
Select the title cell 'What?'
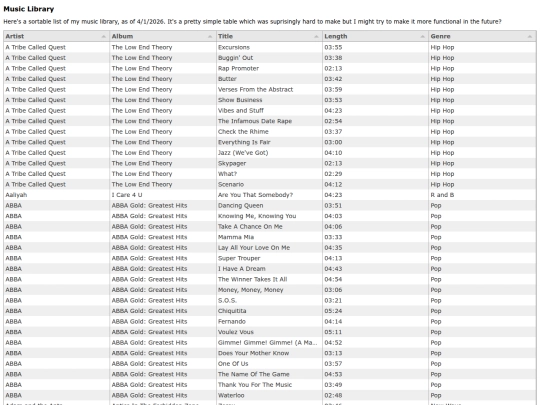click(x=269, y=174)
